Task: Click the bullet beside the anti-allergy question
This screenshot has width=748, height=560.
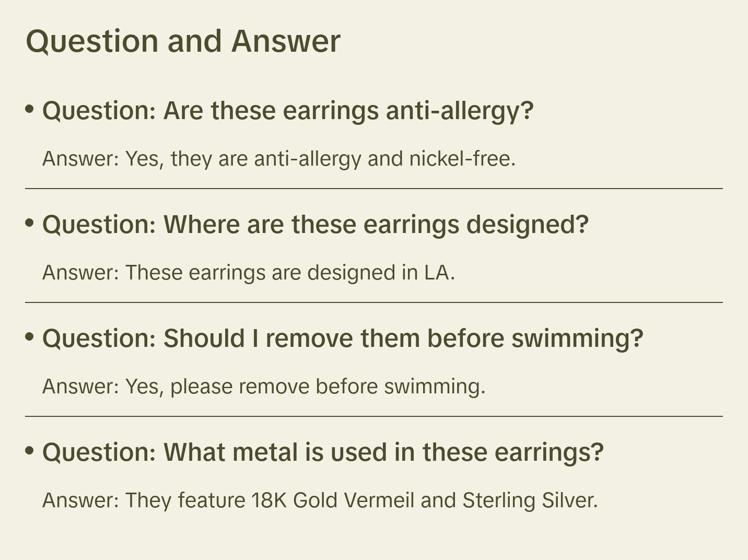Action: tap(30, 109)
